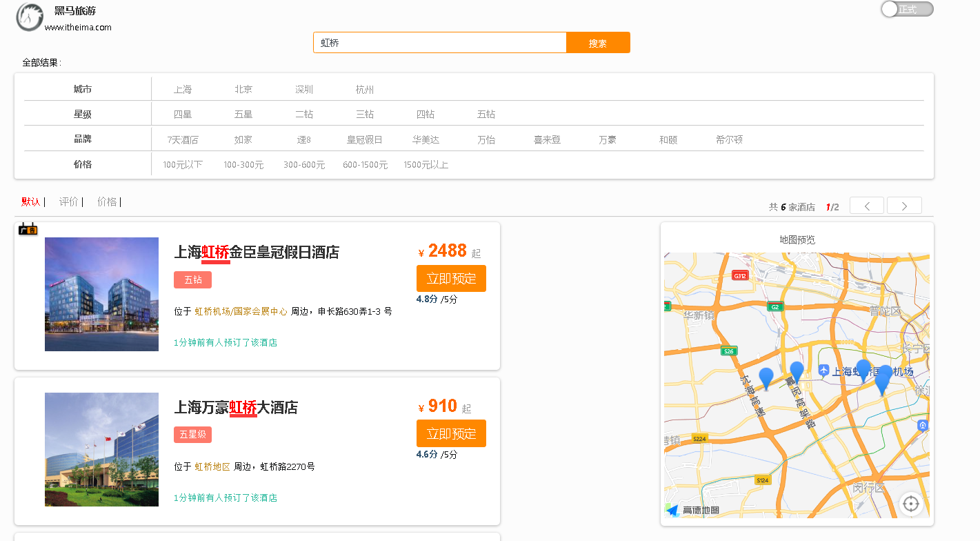
Task: Toggle the 正式 switch
Action: pyautogui.click(x=907, y=9)
